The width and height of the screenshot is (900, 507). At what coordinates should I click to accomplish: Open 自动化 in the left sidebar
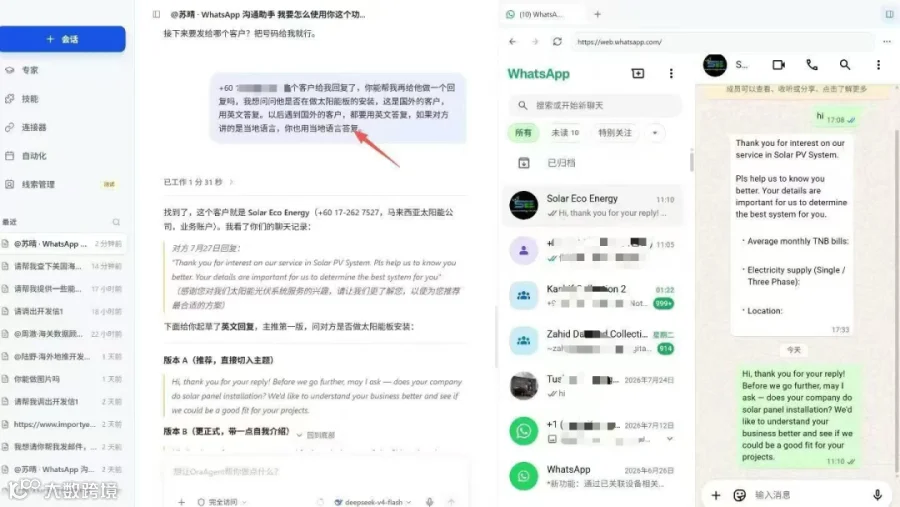[34, 156]
